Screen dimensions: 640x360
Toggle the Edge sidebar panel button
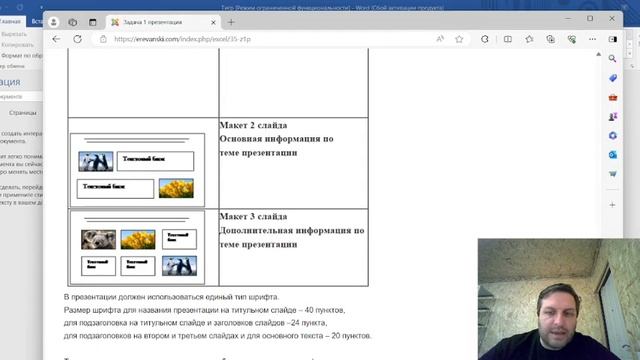pyautogui.click(x=613, y=39)
